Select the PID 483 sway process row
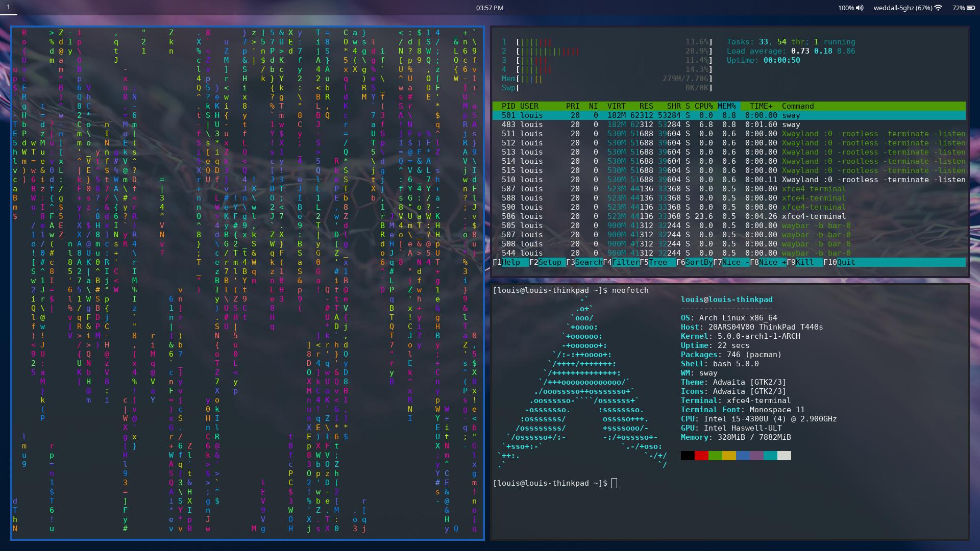This screenshot has width=980, height=551. point(729,124)
